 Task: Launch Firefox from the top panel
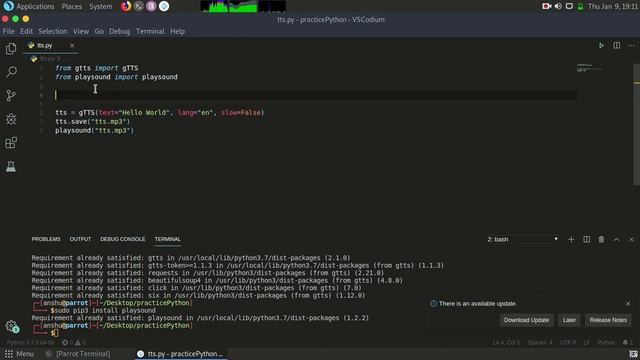[126, 6]
